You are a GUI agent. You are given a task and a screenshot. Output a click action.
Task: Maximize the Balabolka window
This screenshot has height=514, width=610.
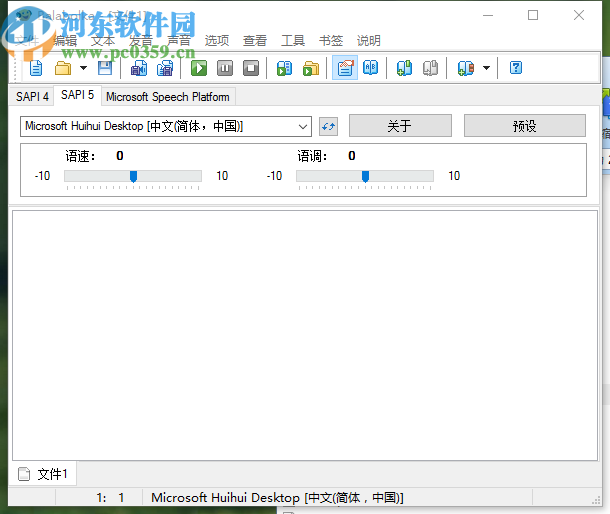click(533, 15)
